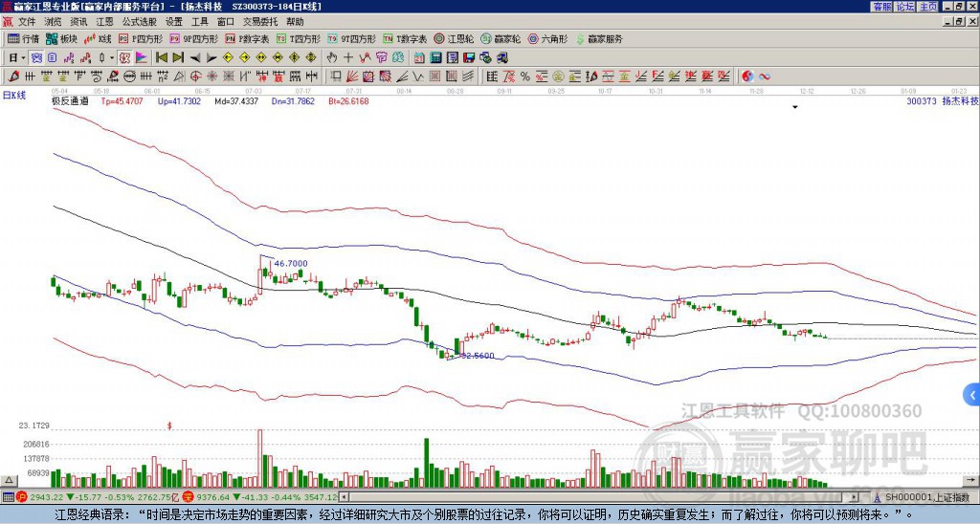Image resolution: width=980 pixels, height=524 pixels.
Task: Open the 文件 menu
Action: click(27, 22)
